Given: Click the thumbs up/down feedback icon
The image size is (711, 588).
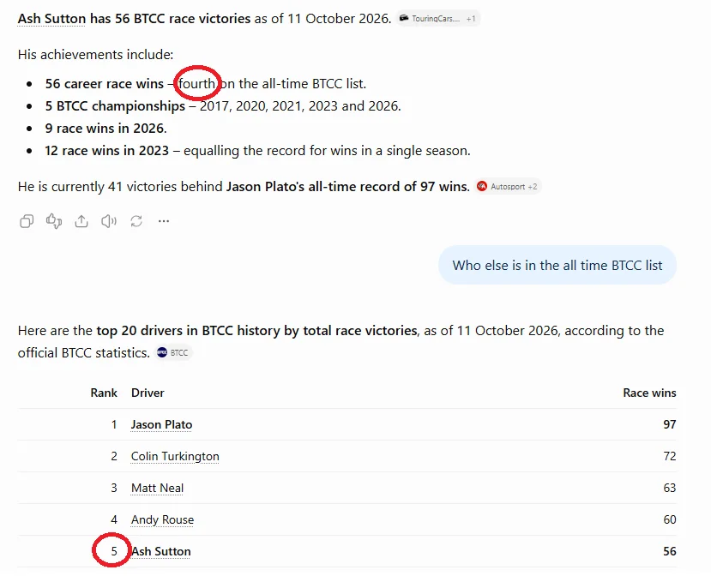Looking at the screenshot, I should pos(54,221).
